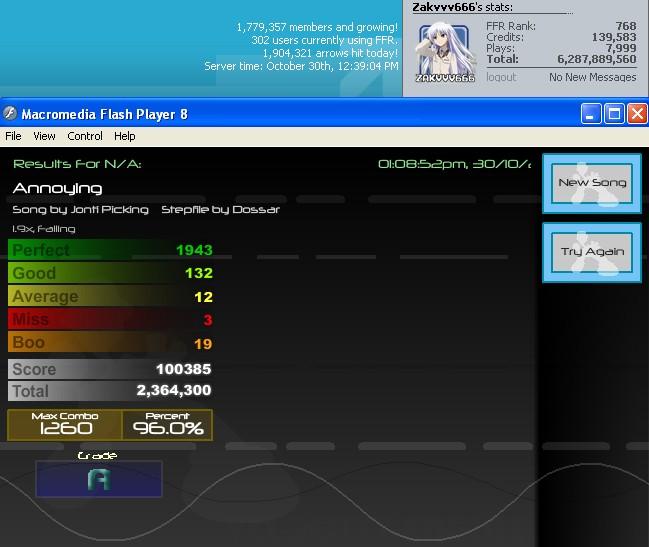Image resolution: width=649 pixels, height=547 pixels.
Task: Click the Percent 96.0% box
Action: (x=168, y=425)
